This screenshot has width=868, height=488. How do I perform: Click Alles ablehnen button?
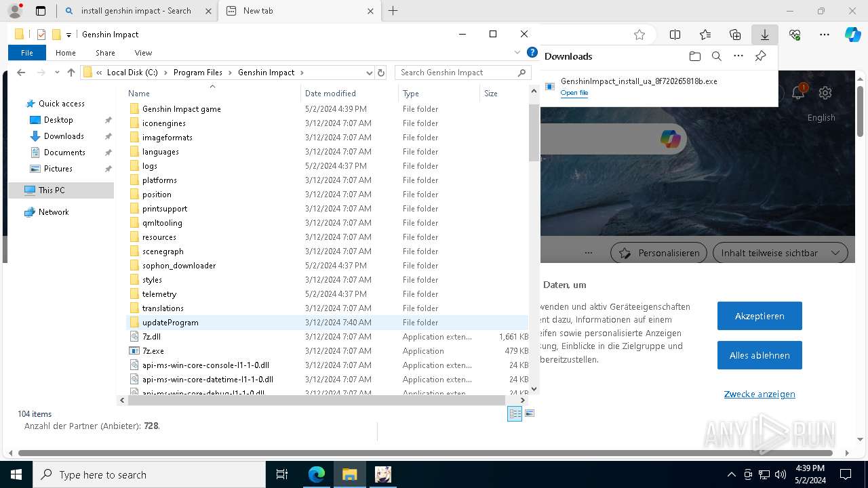point(759,355)
